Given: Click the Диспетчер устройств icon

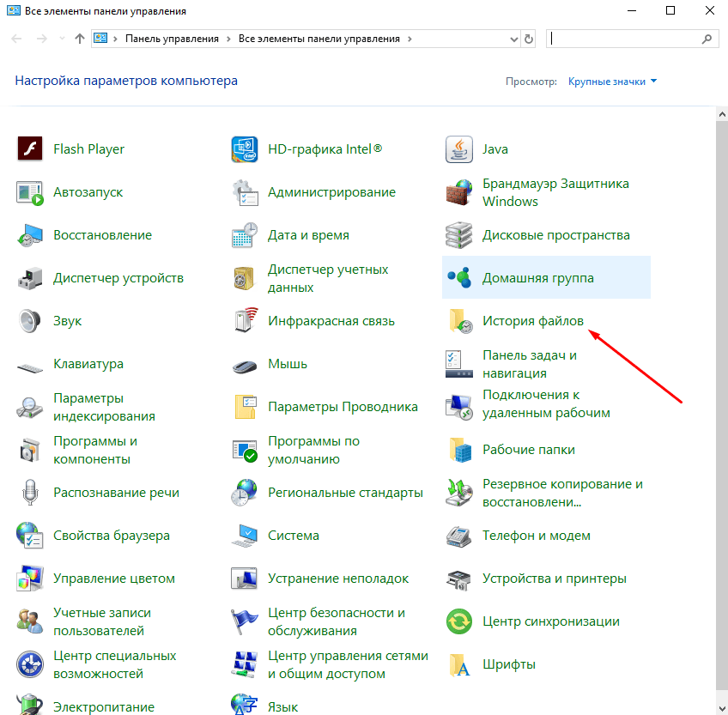Looking at the screenshot, I should 30,278.
